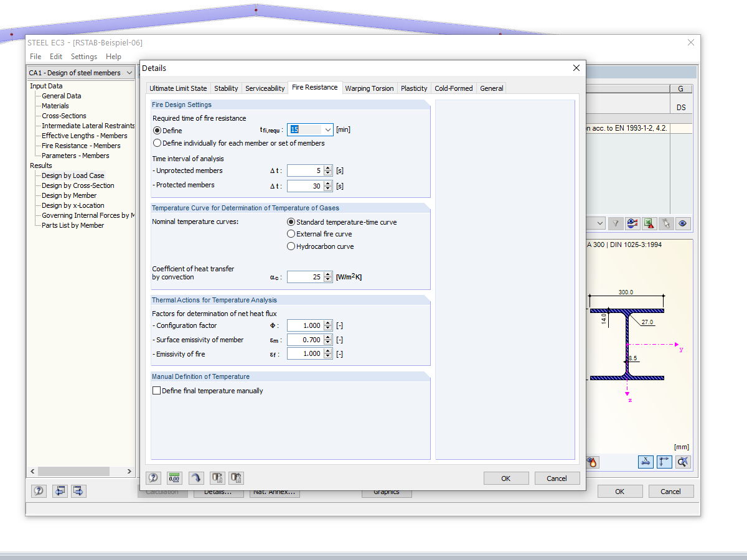Click the help question-mark icon in the Details dialog
The height and width of the screenshot is (560, 747).
[x=153, y=477]
